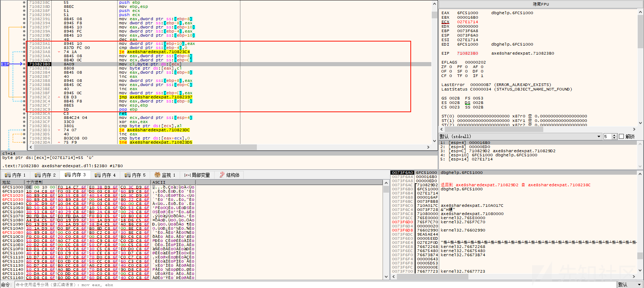Click breakpoint dot at address 710823B0
The width and height of the screenshot is (644, 288).
pyautogui.click(x=24, y=64)
